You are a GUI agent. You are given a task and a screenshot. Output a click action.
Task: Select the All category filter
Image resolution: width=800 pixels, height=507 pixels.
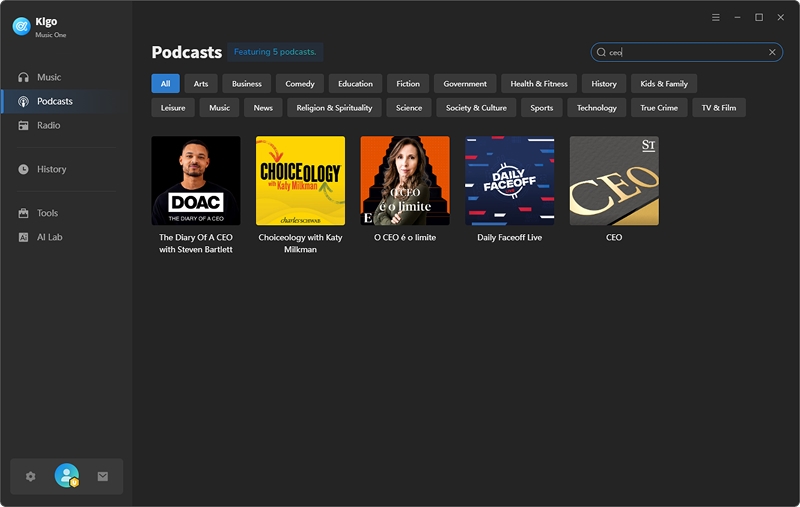[x=165, y=84]
